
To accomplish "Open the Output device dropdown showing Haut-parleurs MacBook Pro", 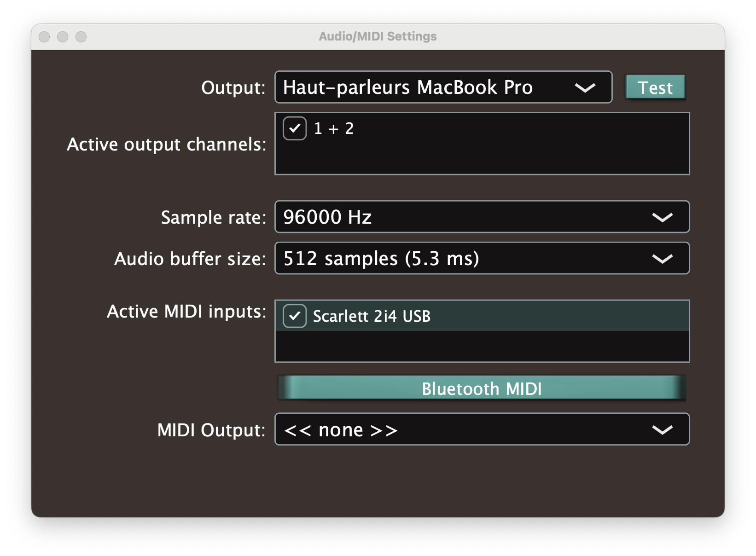I will click(x=414, y=87).
